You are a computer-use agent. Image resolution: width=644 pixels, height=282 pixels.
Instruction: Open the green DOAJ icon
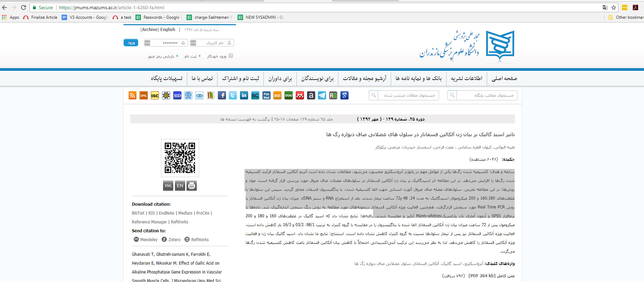[289, 96]
